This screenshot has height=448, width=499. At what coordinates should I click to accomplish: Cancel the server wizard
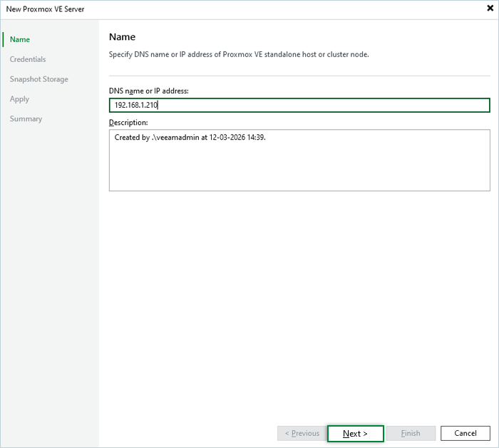465,433
